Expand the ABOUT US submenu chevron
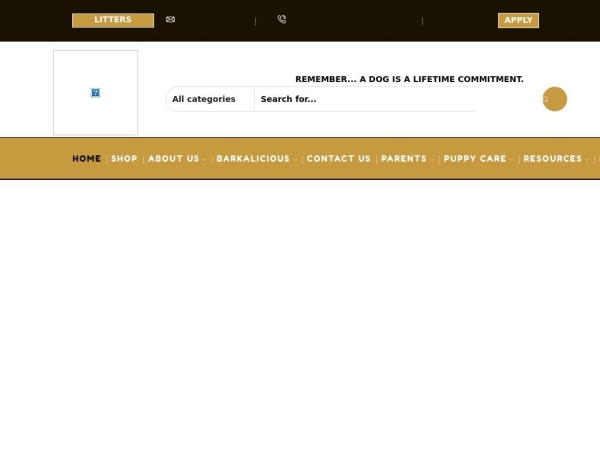This screenshot has width=600, height=450. coord(204,160)
